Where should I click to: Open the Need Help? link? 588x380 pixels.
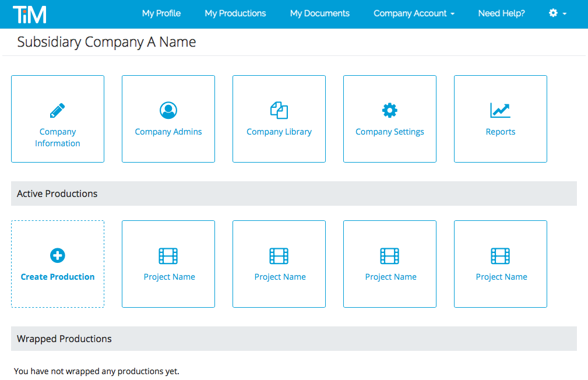click(501, 13)
